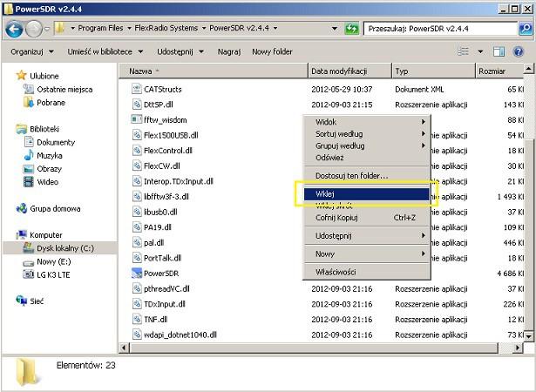The width and height of the screenshot is (536, 392).
Task: Toggle the preview pane icon
Action: coord(499,51)
